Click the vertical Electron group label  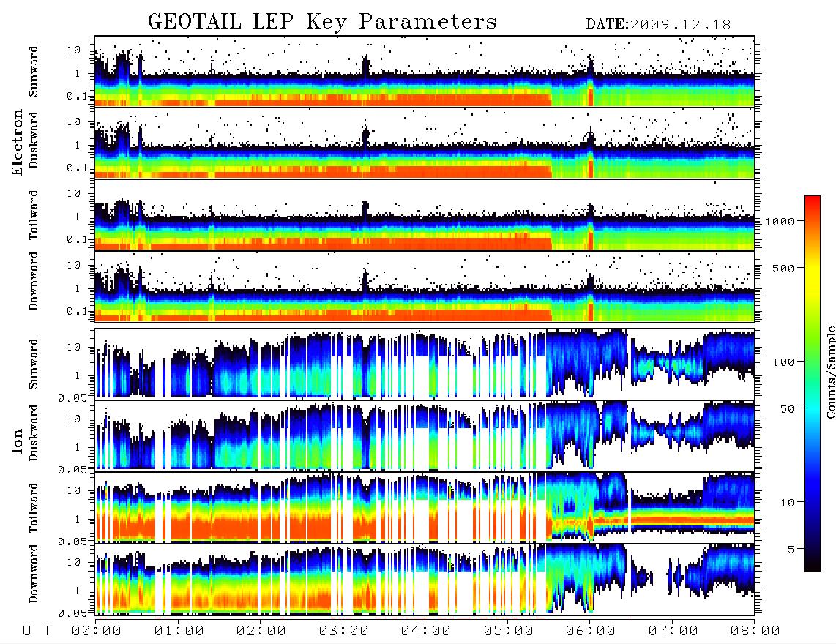[17, 142]
